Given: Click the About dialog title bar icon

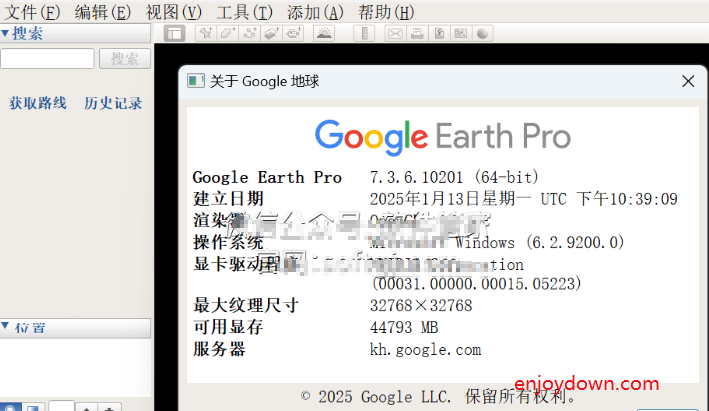Looking at the screenshot, I should point(196,81).
